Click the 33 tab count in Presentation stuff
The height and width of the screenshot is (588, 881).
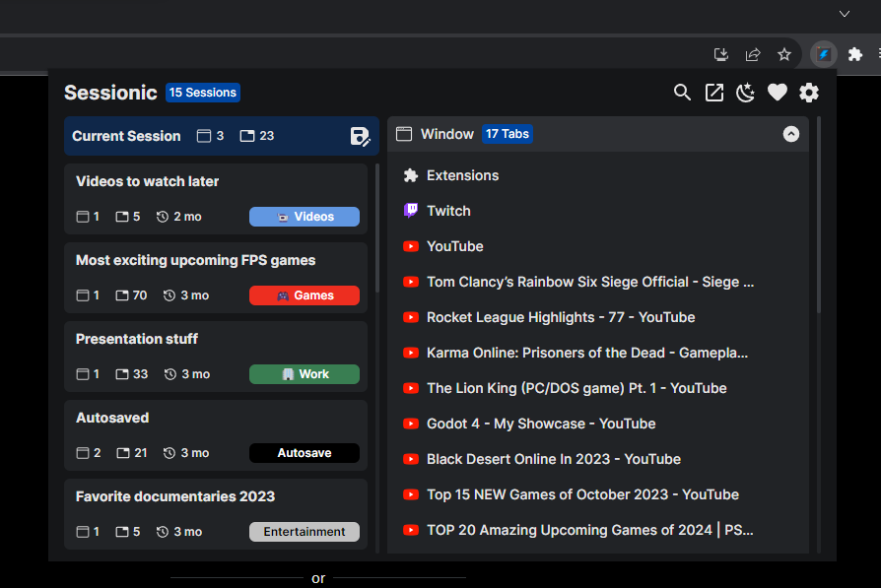click(132, 374)
